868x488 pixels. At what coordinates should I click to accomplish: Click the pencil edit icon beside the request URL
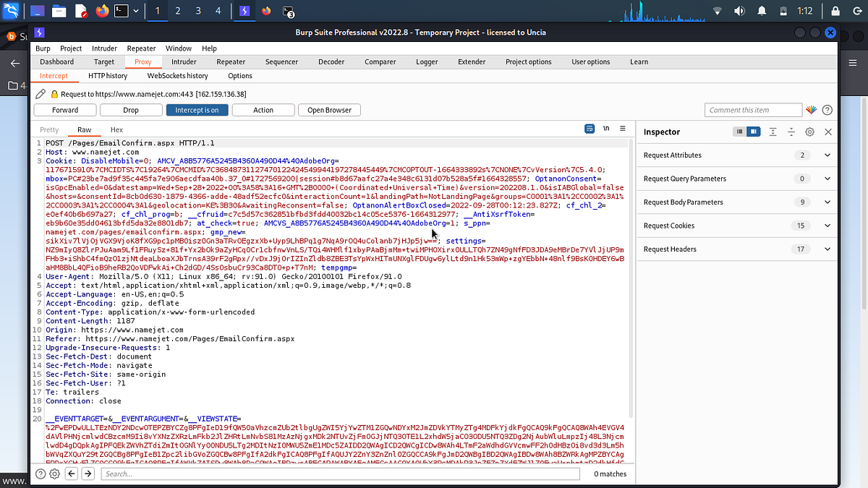pos(41,94)
